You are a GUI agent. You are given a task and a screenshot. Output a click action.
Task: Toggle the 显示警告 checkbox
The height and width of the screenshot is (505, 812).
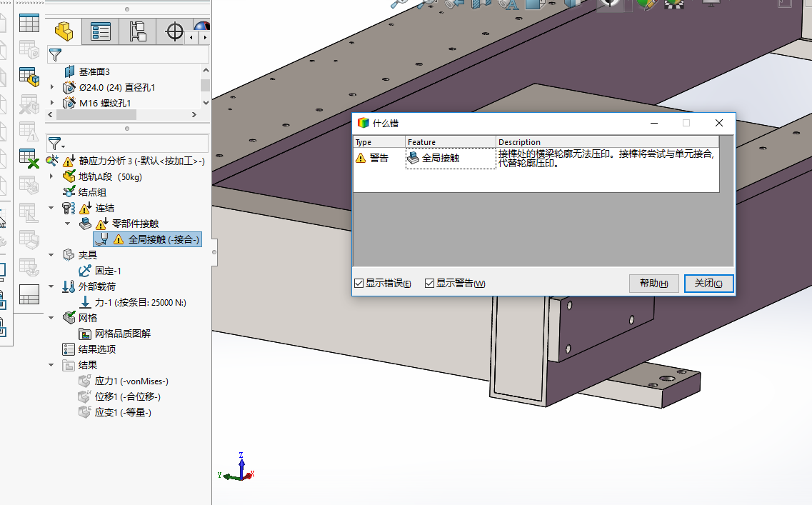click(x=430, y=284)
